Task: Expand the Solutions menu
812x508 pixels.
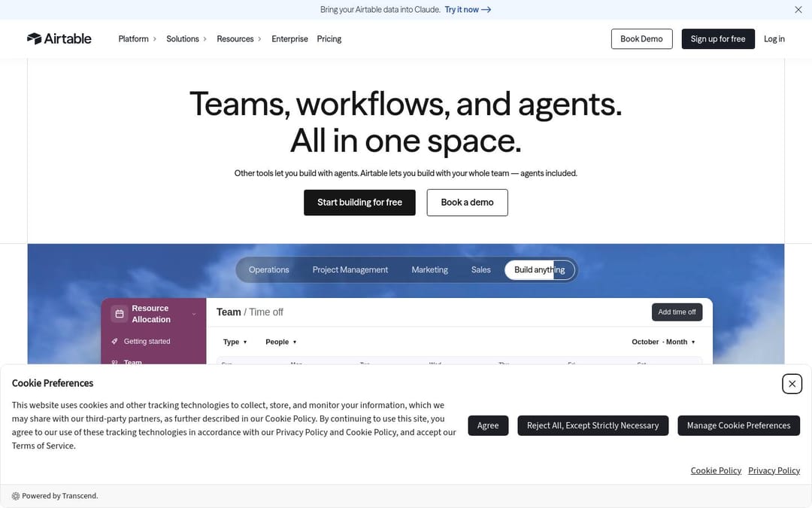Action: [x=186, y=39]
